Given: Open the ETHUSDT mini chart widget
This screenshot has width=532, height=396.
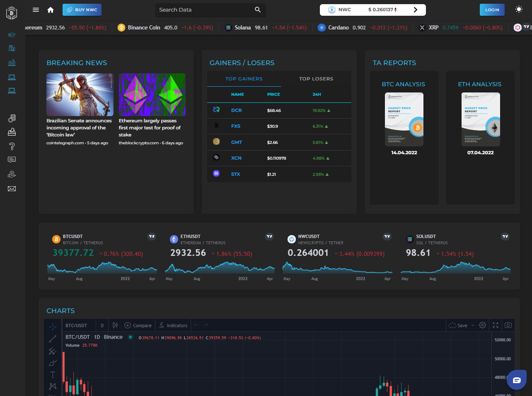Looking at the screenshot, I should click(220, 257).
